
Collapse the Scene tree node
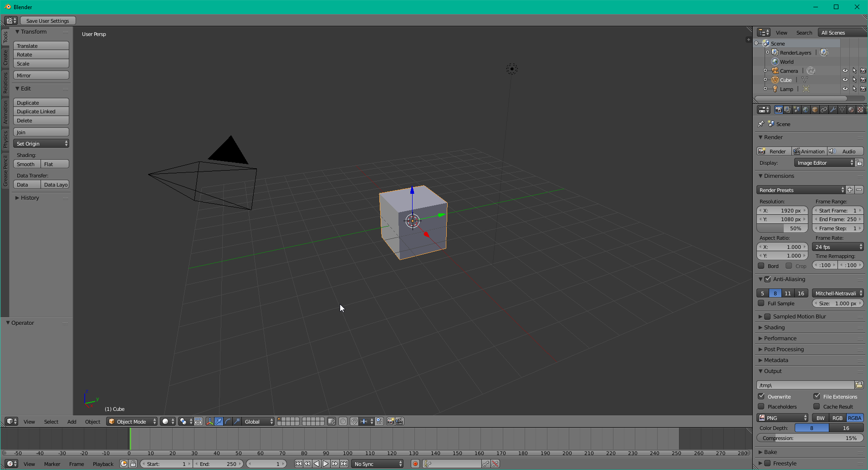point(756,43)
